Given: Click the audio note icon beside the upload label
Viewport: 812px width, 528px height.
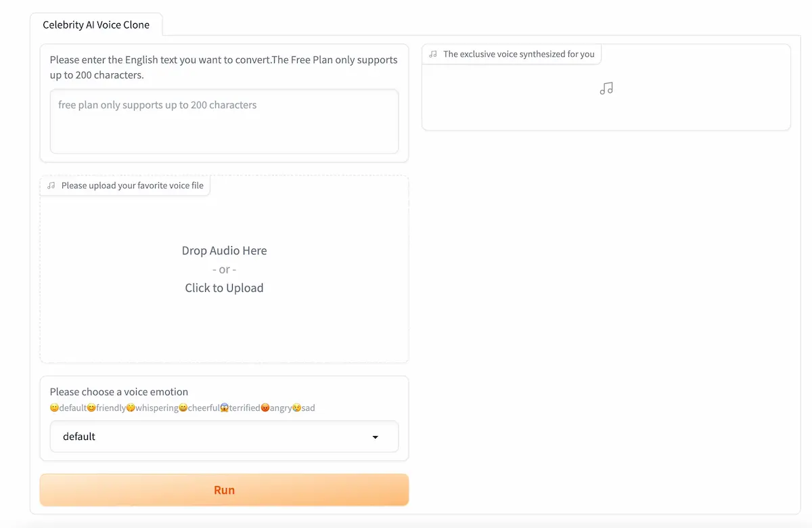Looking at the screenshot, I should (51, 185).
